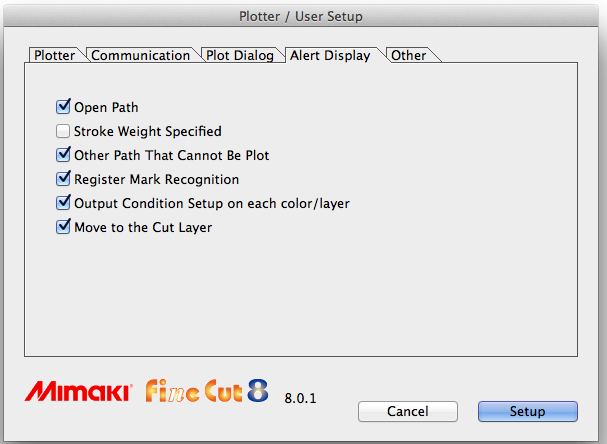This screenshot has height=444, width=607.
Task: Click the FineCut 8 logo
Action: tap(207, 390)
